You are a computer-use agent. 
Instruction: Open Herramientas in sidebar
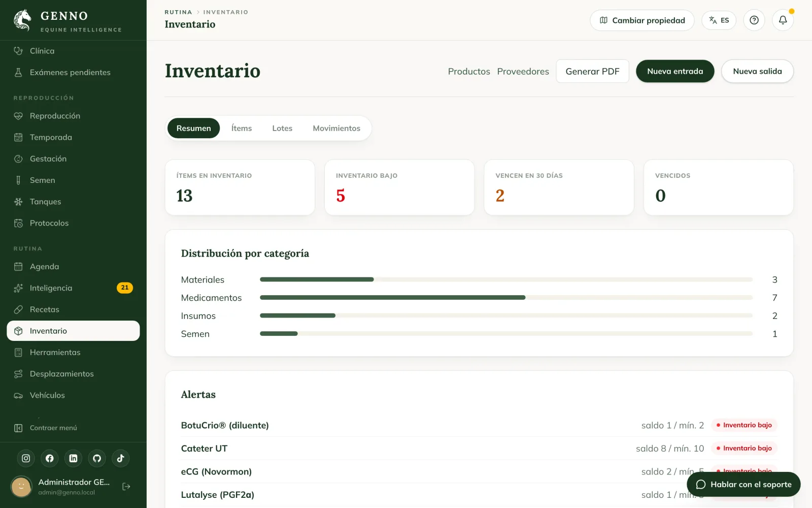pos(73,352)
